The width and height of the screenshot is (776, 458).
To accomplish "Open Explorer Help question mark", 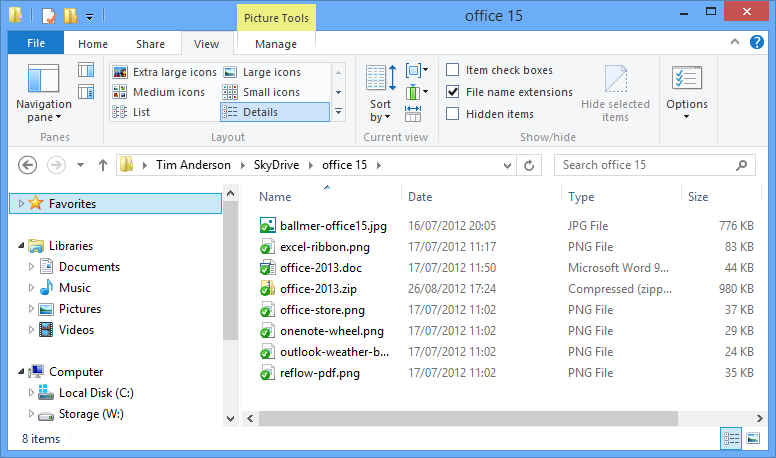I will [757, 42].
